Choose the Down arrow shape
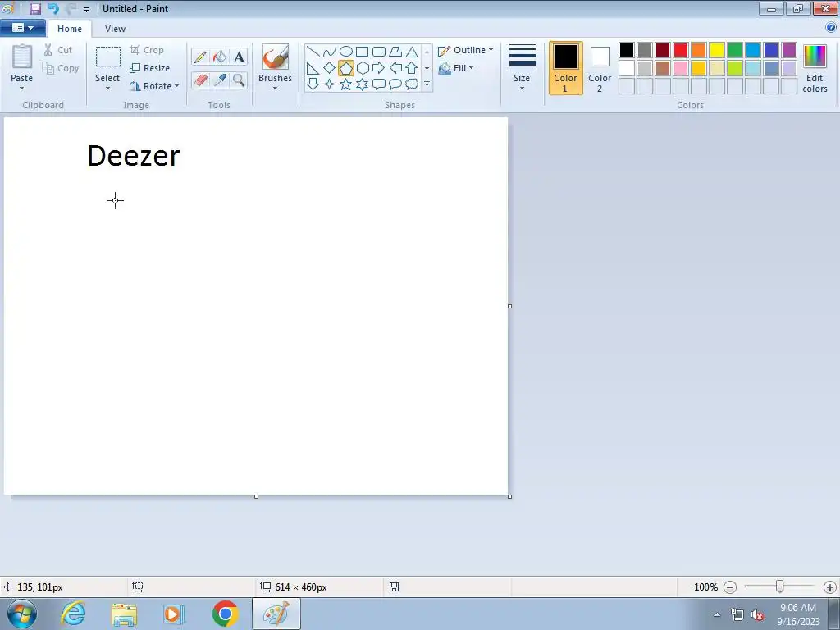 313,84
